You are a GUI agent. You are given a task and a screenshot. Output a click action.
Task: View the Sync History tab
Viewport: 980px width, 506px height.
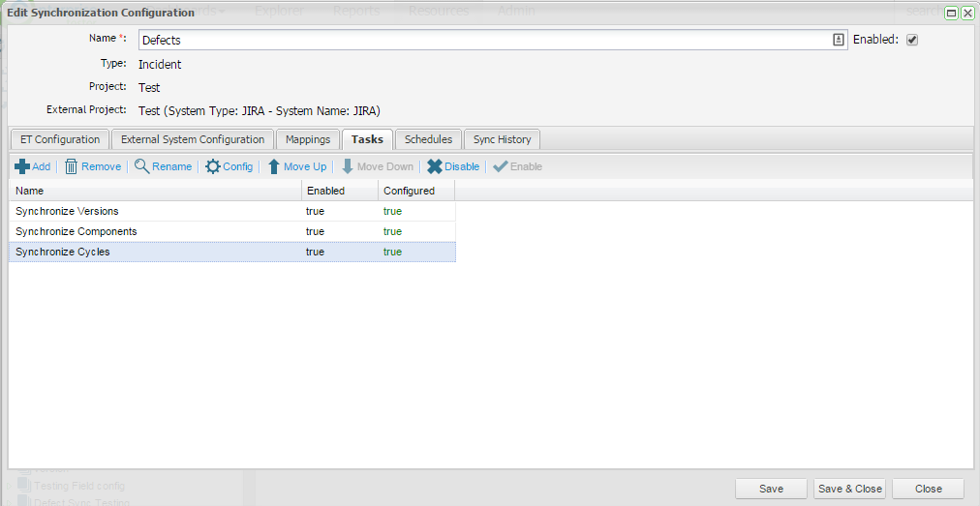click(x=502, y=139)
